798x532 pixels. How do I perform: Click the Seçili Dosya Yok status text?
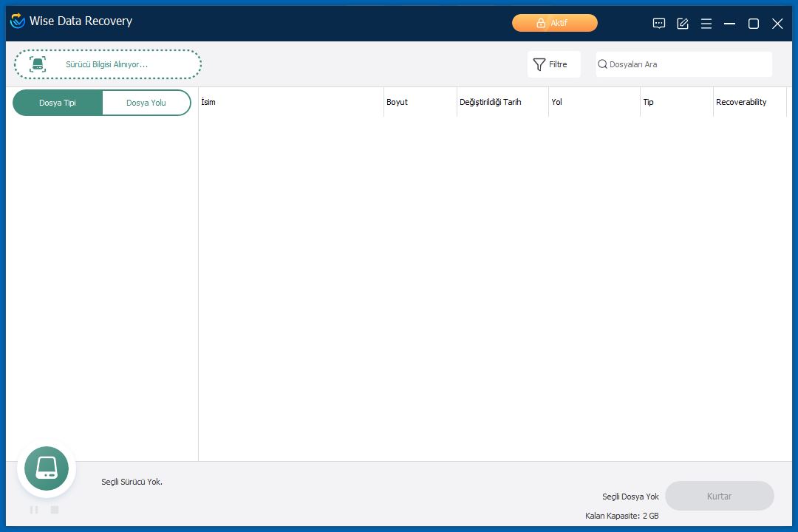[x=630, y=497]
